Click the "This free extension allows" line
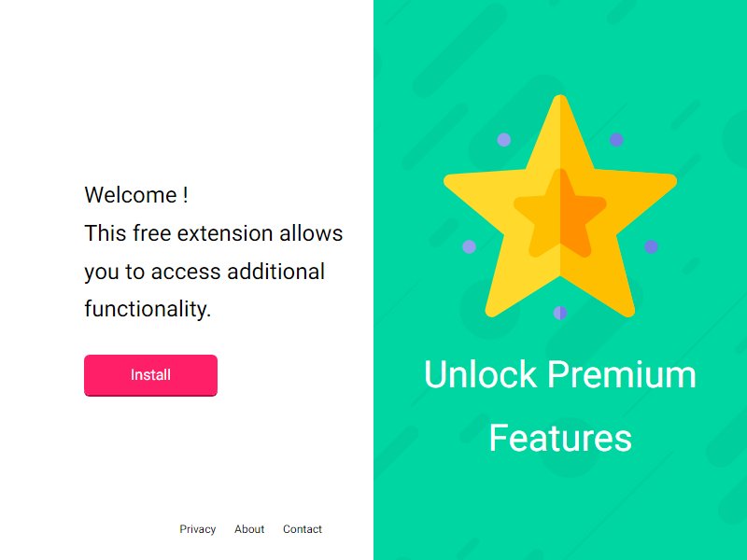 coord(214,233)
